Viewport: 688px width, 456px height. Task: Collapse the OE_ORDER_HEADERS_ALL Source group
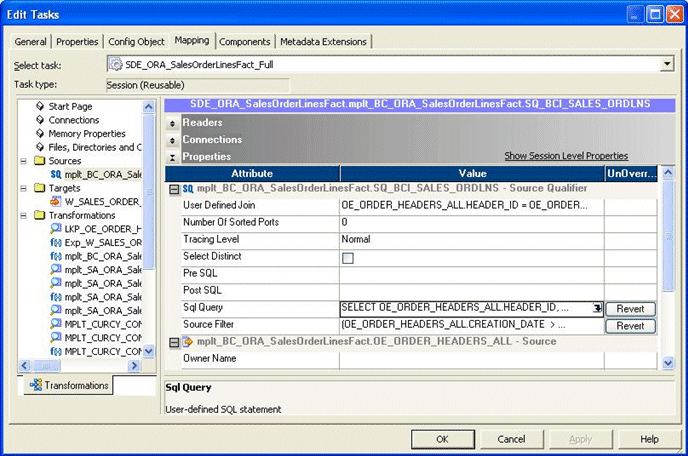tap(174, 342)
